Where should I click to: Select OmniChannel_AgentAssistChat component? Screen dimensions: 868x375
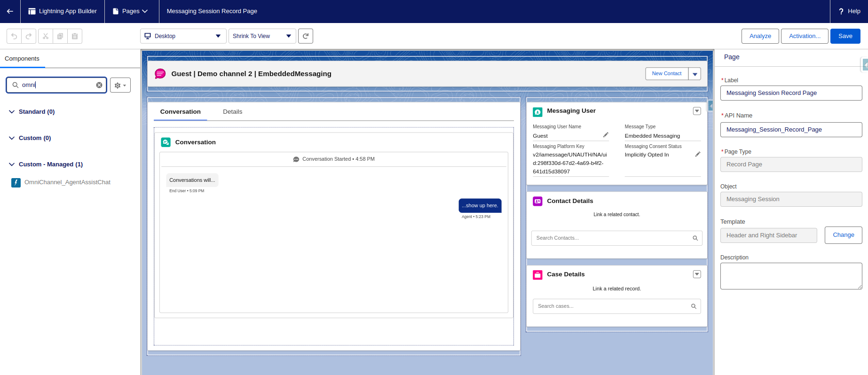pos(67,182)
